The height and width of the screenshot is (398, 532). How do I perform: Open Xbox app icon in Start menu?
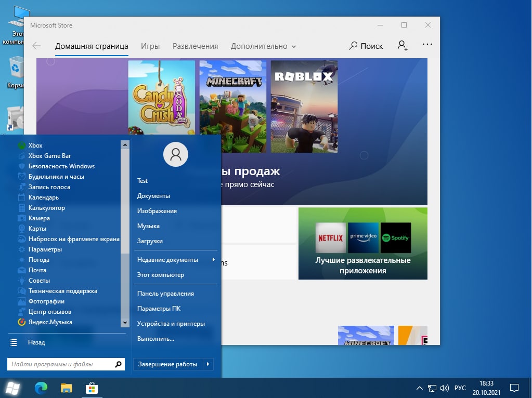click(22, 145)
